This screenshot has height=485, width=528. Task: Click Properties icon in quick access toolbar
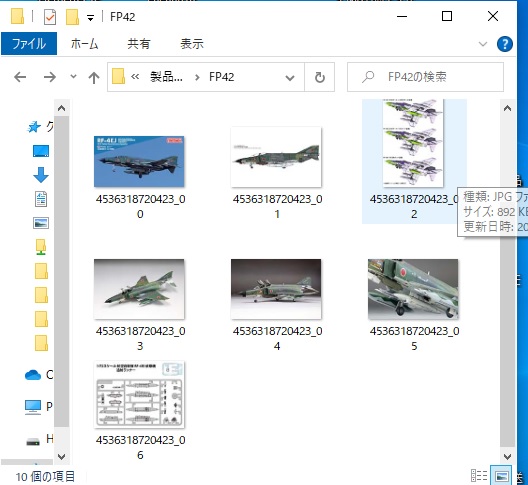pos(50,17)
